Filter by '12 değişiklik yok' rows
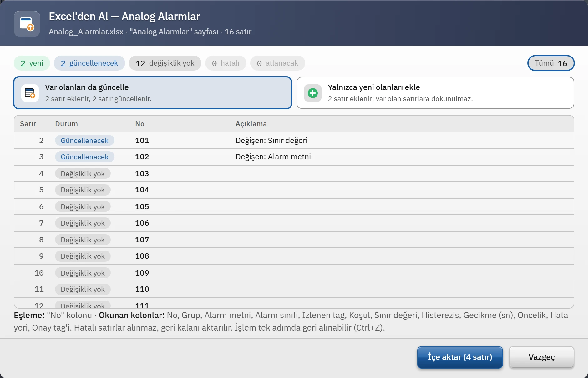This screenshot has width=588, height=378. point(165,63)
